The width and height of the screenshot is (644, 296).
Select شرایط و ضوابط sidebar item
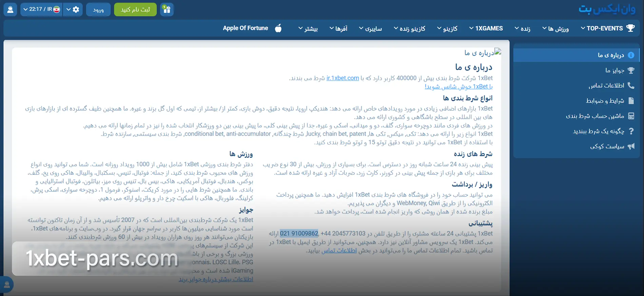pos(576,101)
